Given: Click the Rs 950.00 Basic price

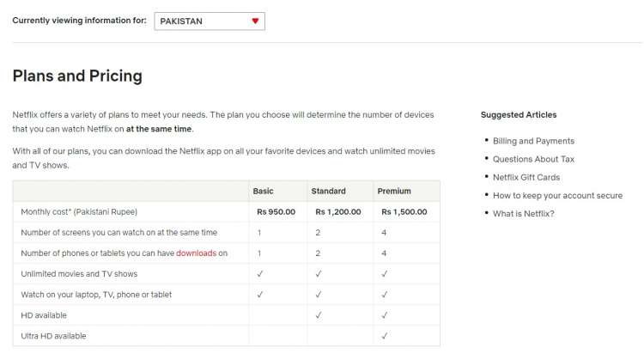Looking at the screenshot, I should point(276,211).
